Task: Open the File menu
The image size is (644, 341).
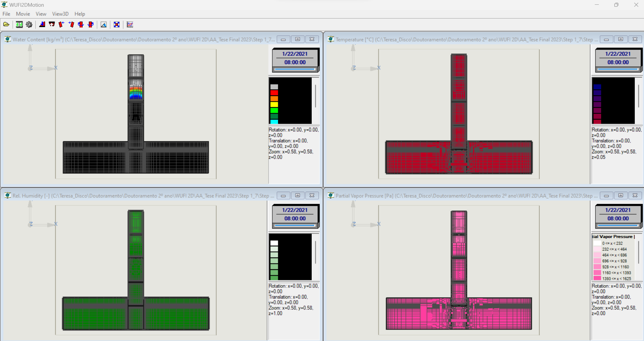Action: 6,14
